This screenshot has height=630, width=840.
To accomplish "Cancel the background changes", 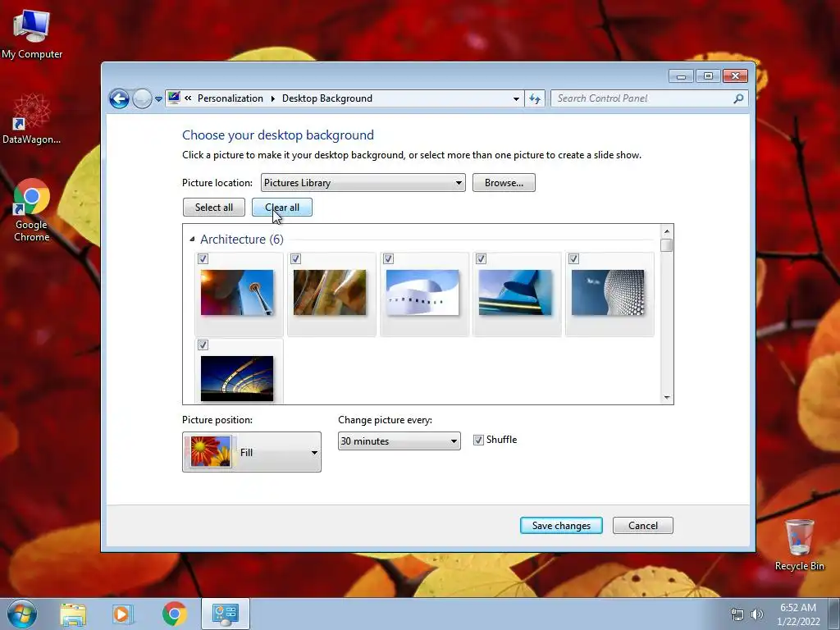I will pos(643,526).
